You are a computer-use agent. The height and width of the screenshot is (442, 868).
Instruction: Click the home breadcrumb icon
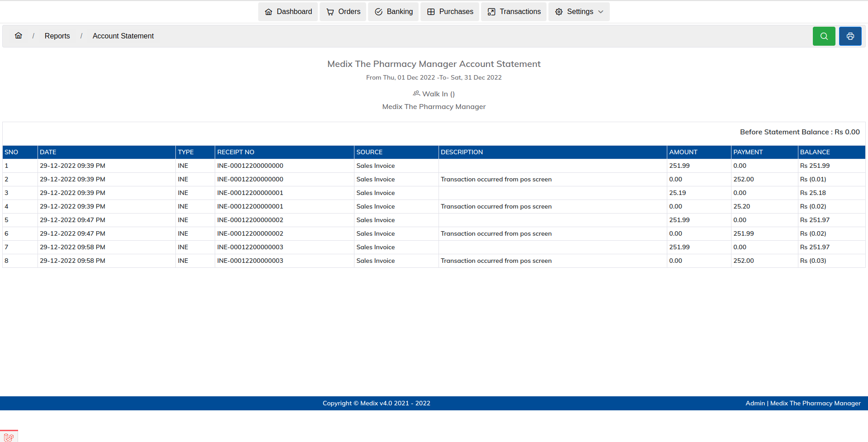19,35
